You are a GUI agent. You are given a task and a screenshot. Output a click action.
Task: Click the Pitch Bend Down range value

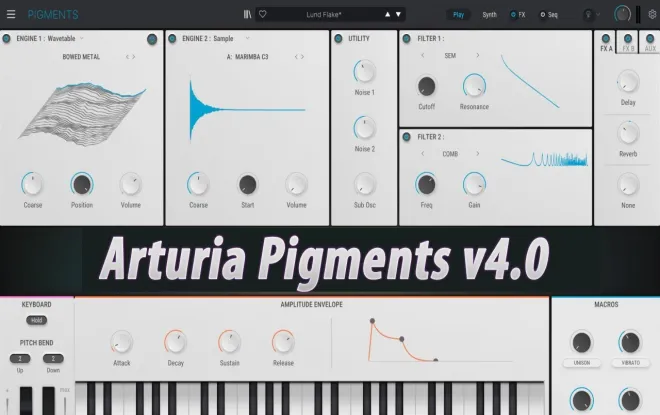pos(53,359)
